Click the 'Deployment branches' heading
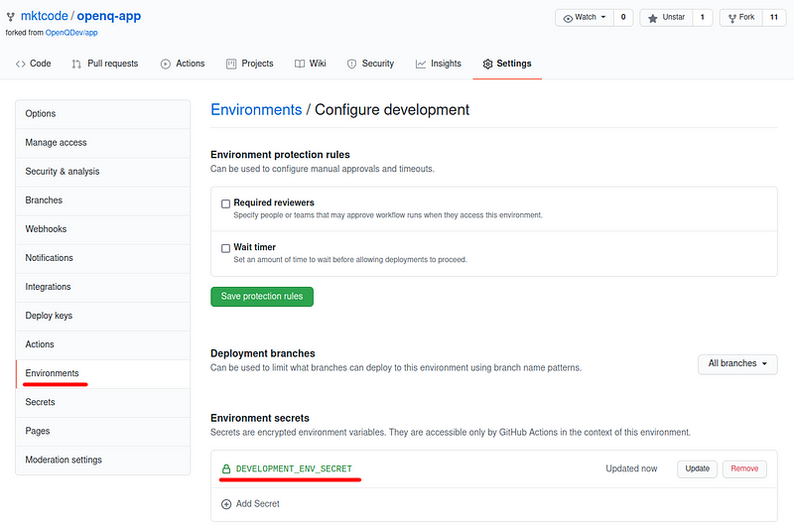 tap(263, 353)
